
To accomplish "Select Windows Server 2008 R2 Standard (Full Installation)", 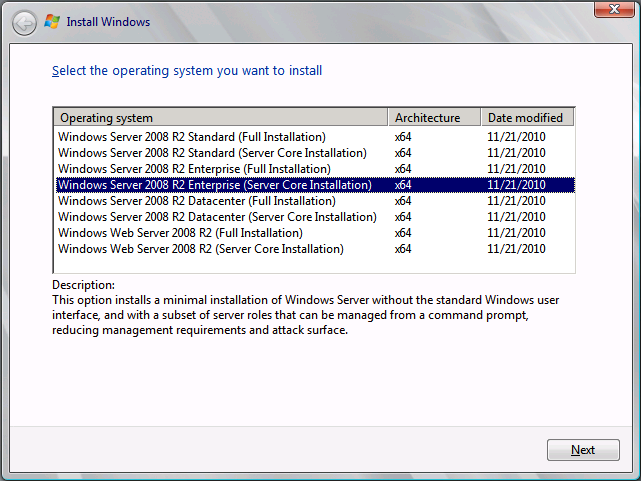I will click(192, 137).
